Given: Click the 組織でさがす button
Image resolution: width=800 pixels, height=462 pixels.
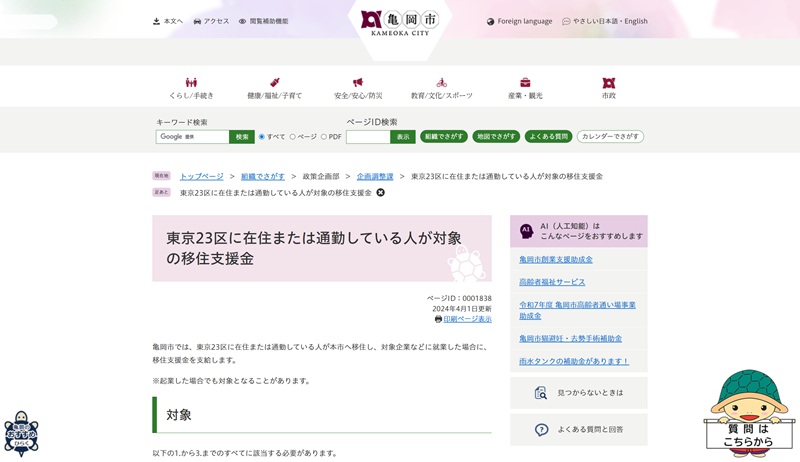Looking at the screenshot, I should click(444, 137).
